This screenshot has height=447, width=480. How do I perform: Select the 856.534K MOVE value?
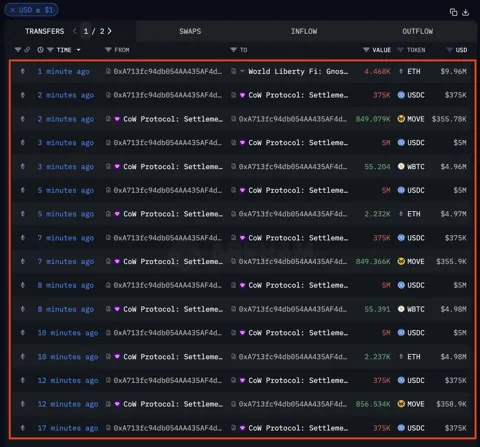(373, 404)
